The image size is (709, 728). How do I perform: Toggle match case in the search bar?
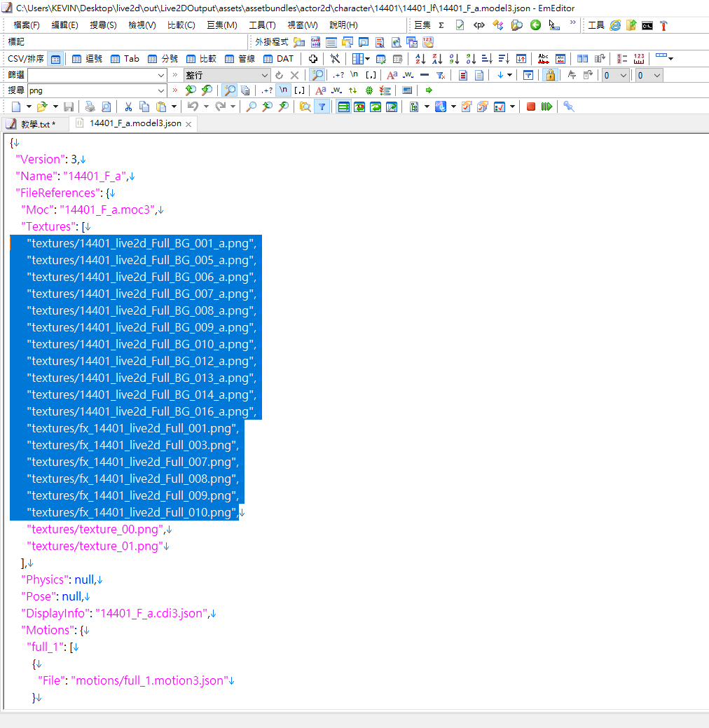[320, 90]
